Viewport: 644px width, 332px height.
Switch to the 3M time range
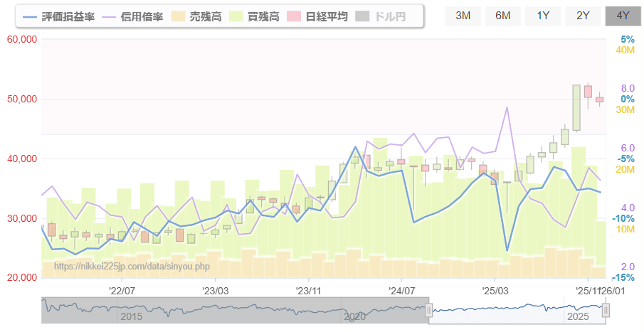[x=463, y=16]
